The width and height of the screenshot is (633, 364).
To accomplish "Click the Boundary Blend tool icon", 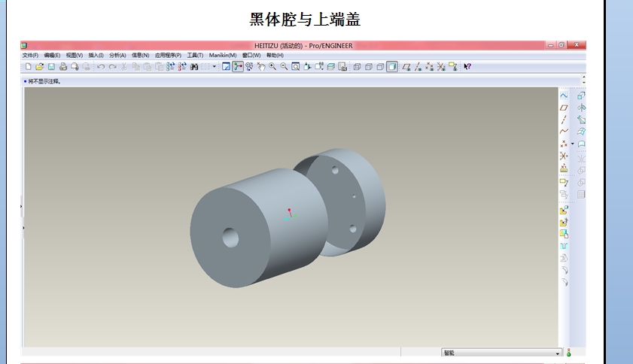I will [581, 132].
